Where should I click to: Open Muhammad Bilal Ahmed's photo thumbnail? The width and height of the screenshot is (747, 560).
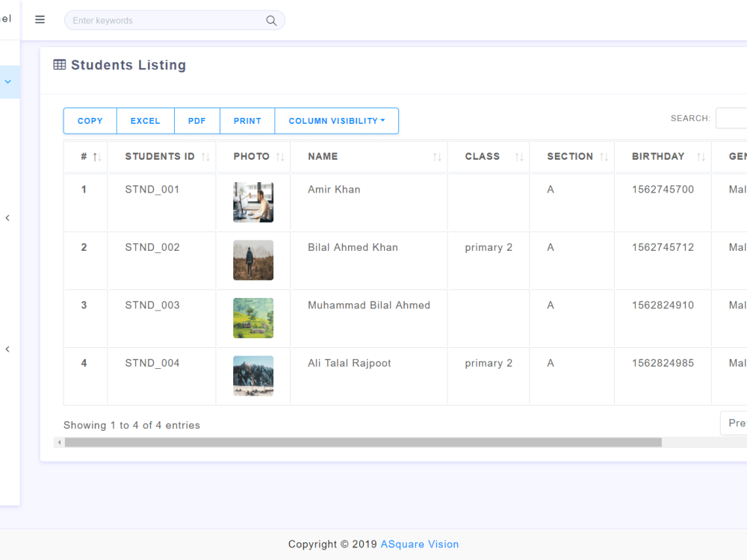(x=253, y=318)
